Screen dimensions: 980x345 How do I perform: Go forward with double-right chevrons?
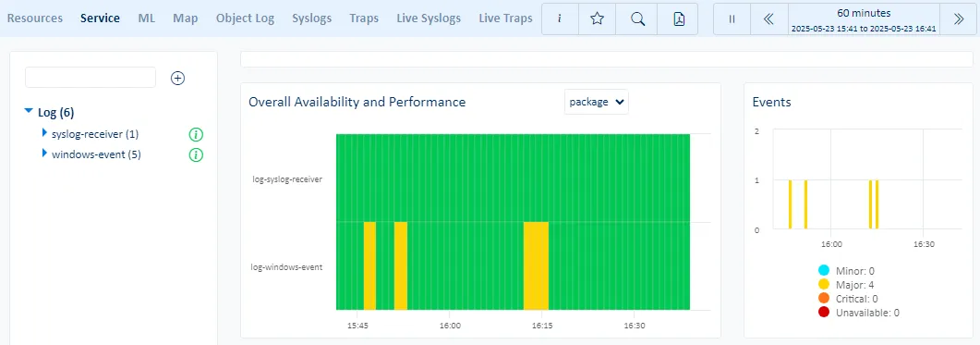(959, 18)
